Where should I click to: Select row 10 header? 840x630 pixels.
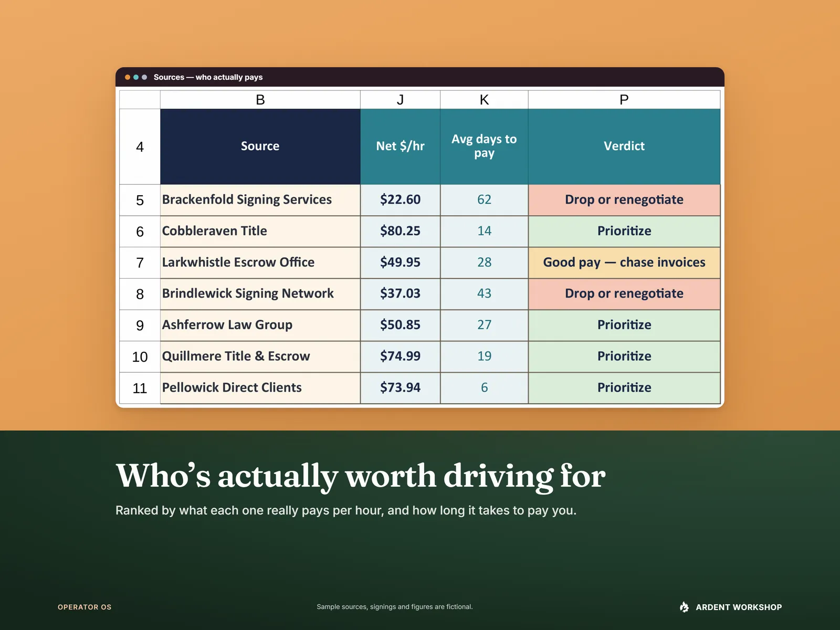(140, 357)
